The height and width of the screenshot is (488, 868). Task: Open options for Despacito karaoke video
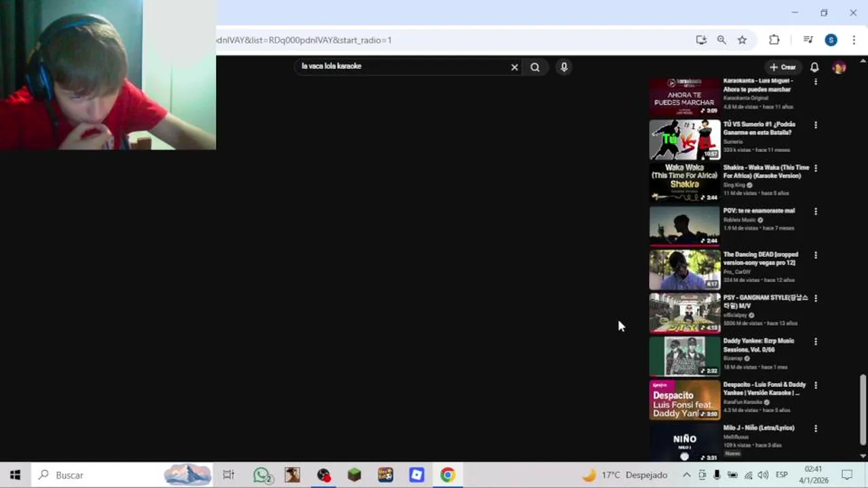click(x=815, y=385)
